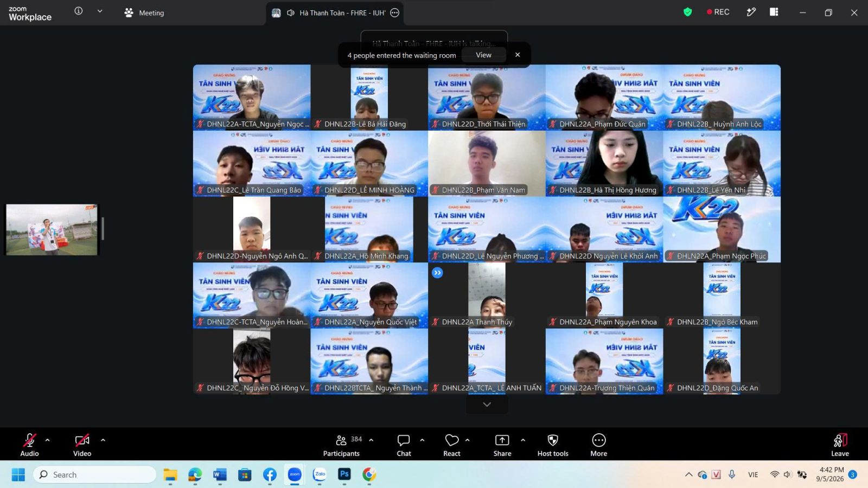The height and width of the screenshot is (488, 868).
Task: Click the REC recording indicator
Action: [718, 12]
